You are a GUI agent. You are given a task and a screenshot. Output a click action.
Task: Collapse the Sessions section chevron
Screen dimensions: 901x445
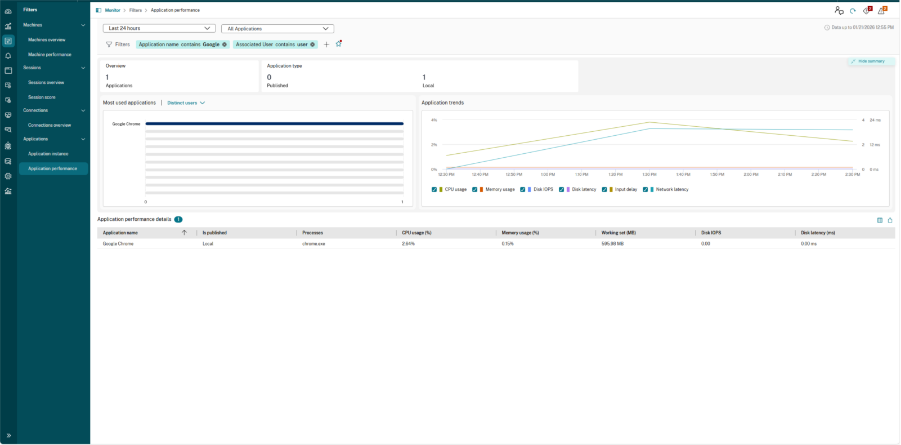[x=83, y=68]
